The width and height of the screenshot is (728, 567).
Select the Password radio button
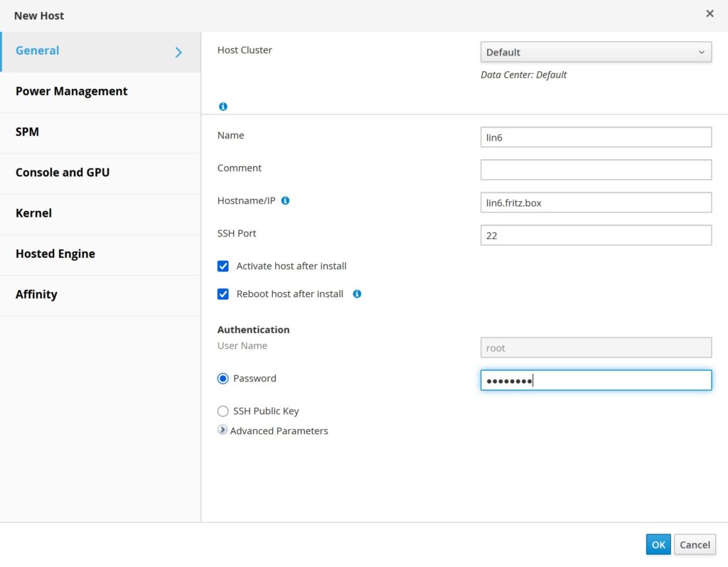click(x=223, y=379)
